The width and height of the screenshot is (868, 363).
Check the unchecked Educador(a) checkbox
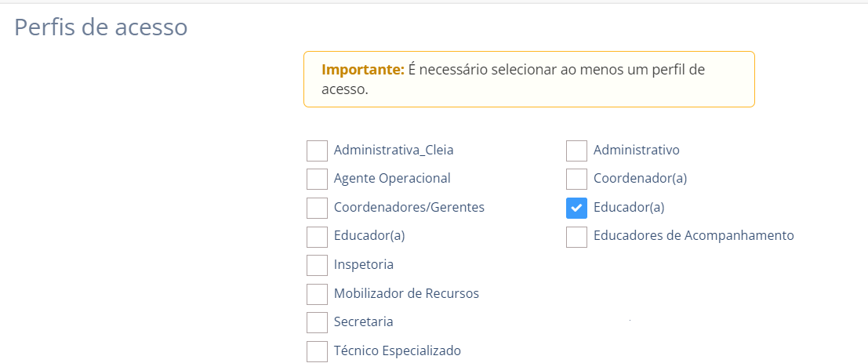coord(317,236)
